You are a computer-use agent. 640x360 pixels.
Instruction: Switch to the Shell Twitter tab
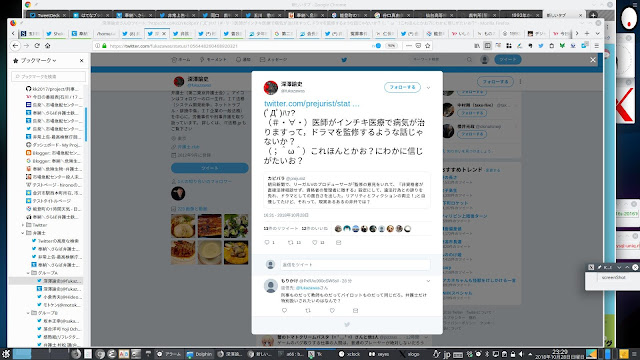[56, 33]
